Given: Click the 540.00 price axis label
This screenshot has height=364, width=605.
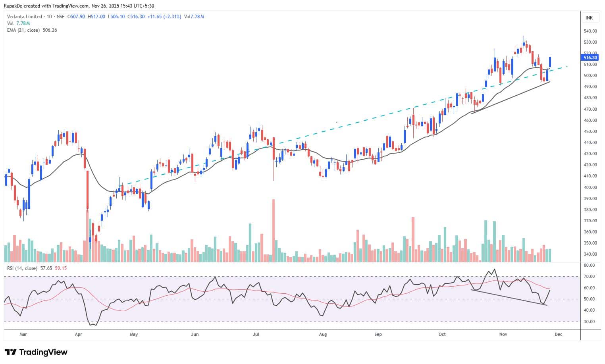Looking at the screenshot, I should click(590, 31).
